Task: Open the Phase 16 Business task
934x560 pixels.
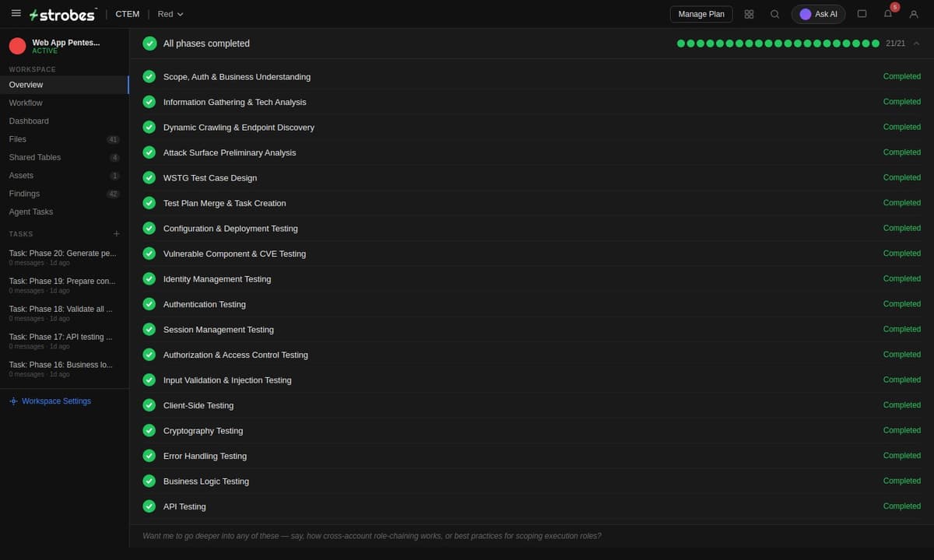Action: click(x=65, y=369)
